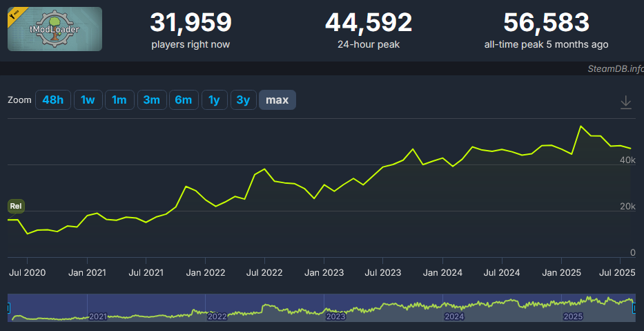
Task: Set zoom to 1m
Action: pos(119,100)
